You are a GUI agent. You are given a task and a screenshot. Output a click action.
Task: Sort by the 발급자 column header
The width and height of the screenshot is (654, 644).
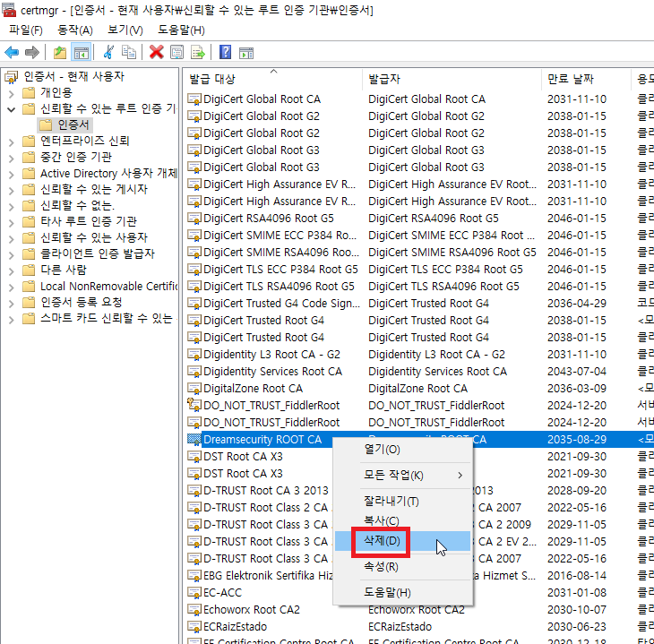(452, 79)
